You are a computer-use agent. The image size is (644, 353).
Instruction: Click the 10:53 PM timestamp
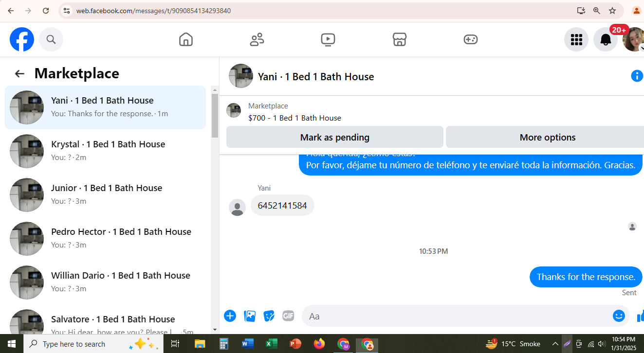click(434, 251)
